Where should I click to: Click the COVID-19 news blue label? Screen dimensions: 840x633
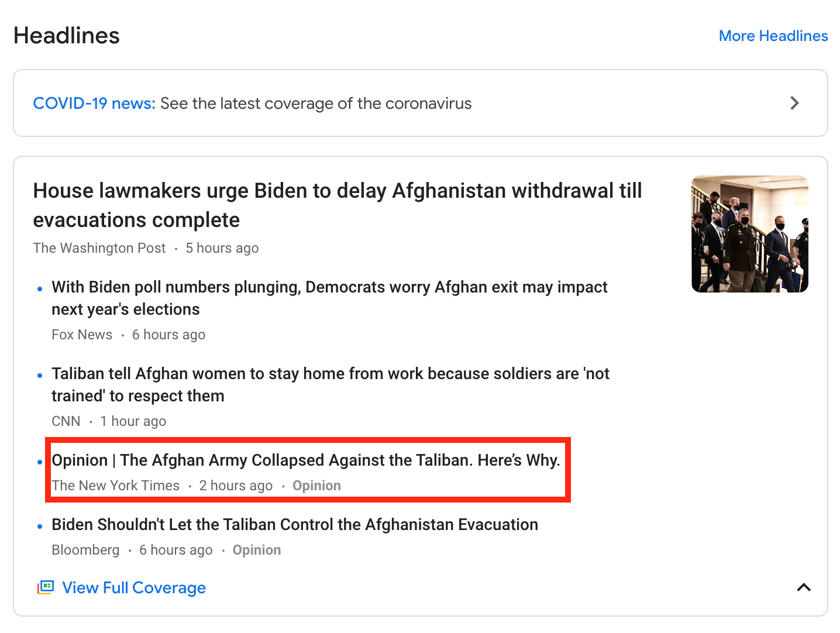[x=94, y=103]
